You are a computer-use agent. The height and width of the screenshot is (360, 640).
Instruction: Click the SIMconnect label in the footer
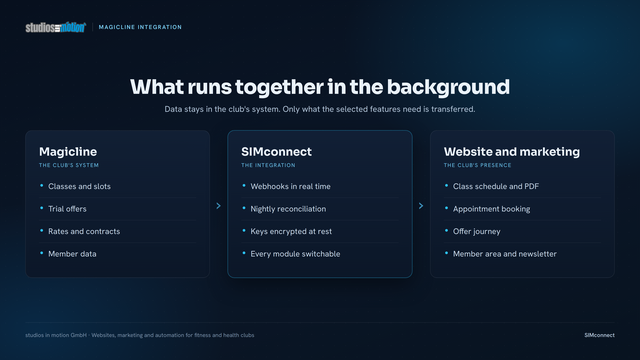coord(599,335)
